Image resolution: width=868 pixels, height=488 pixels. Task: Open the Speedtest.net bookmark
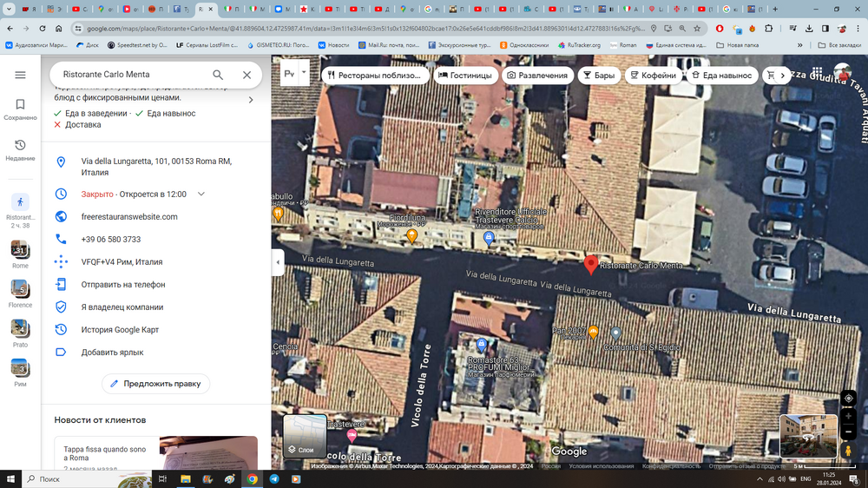coord(138,45)
